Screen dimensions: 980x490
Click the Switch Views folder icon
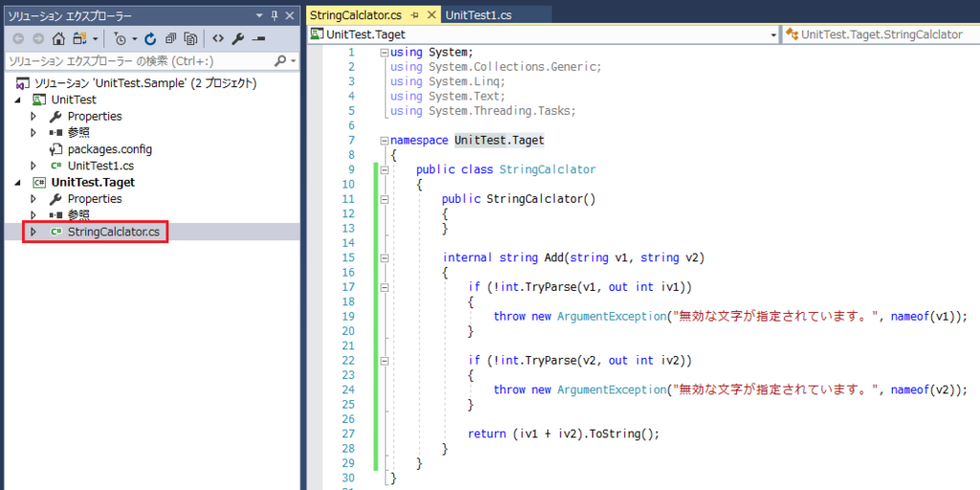click(x=79, y=38)
